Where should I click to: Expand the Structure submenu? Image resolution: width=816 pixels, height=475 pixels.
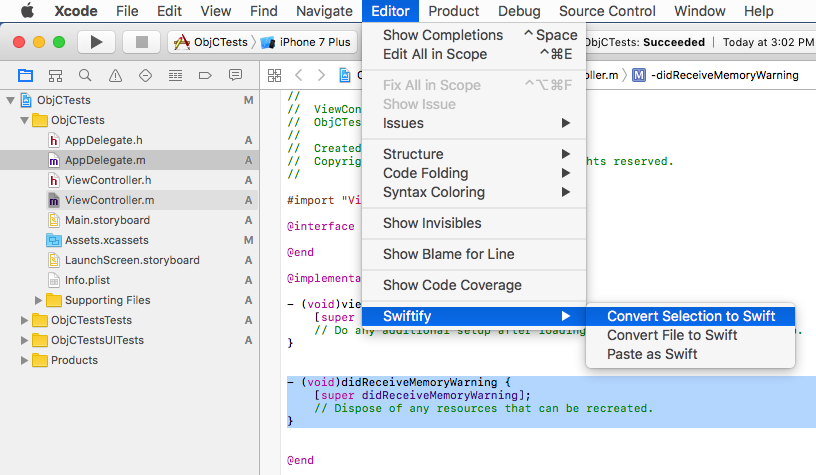click(x=474, y=154)
